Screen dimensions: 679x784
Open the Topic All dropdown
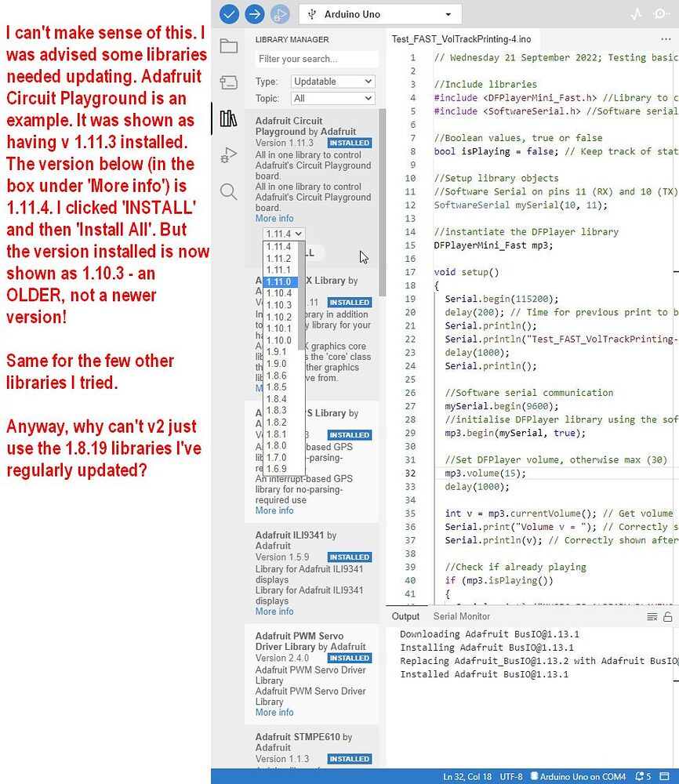point(332,96)
